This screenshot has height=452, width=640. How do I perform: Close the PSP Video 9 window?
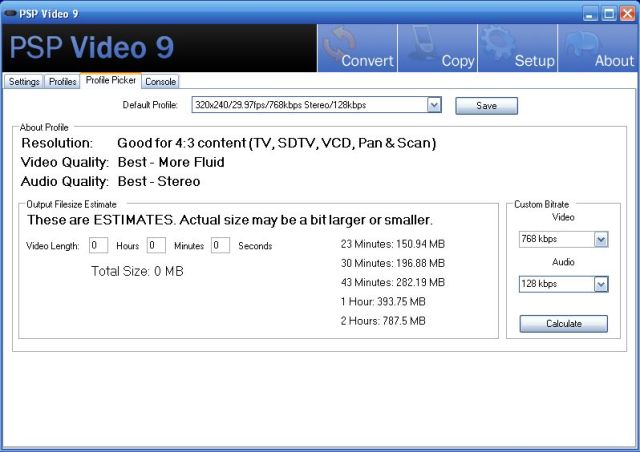pos(627,13)
